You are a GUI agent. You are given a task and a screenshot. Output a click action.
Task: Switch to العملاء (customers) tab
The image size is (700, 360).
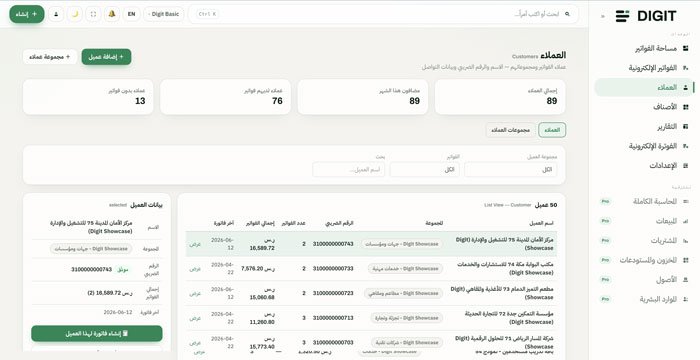[552, 130]
